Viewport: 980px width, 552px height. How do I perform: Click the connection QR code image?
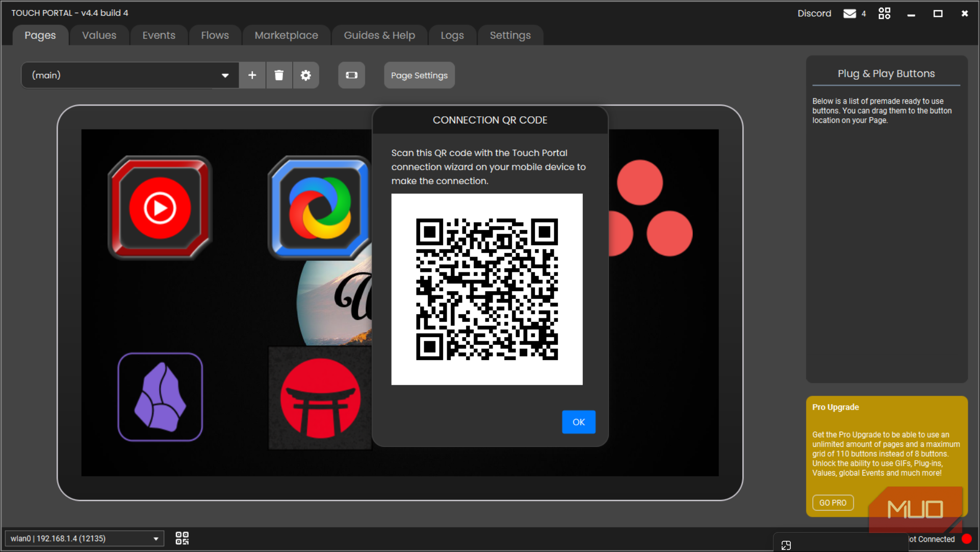coord(487,289)
